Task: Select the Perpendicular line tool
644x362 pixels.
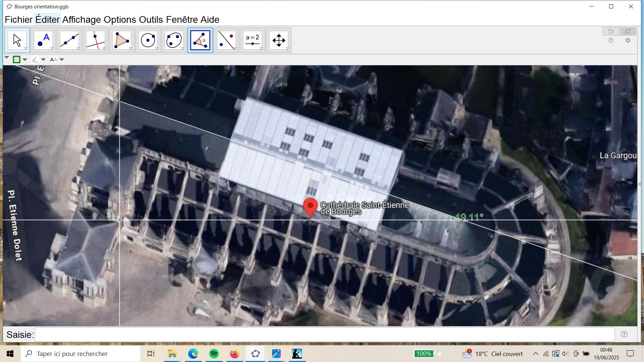Action: point(96,40)
